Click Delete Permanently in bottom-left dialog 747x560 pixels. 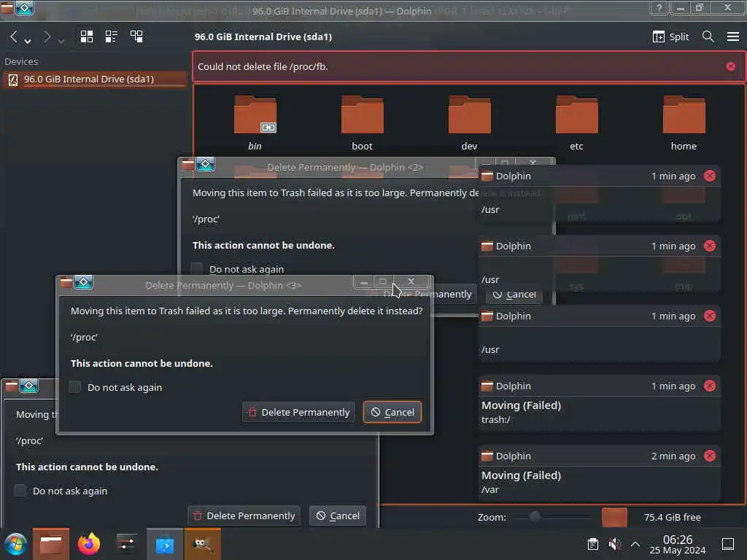(x=244, y=516)
